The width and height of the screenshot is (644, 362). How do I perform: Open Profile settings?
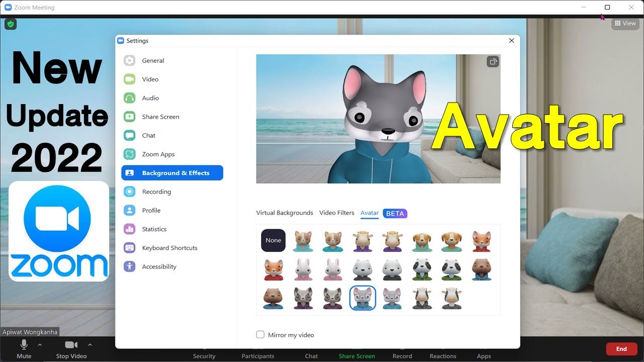(172, 210)
